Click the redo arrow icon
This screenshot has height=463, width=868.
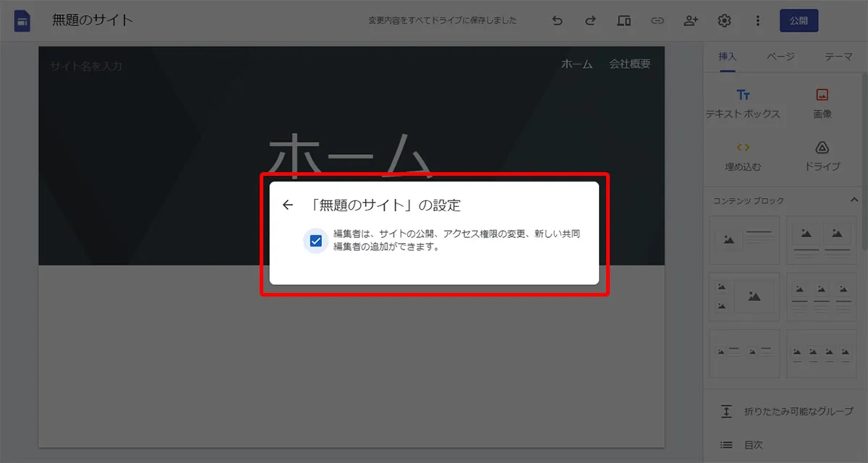point(590,21)
